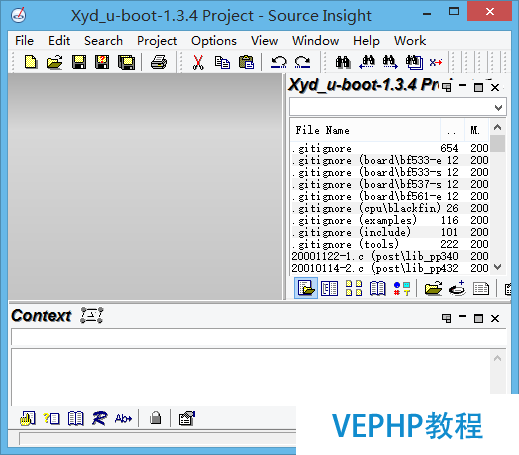This screenshot has width=519, height=455.
Task: Click the four-squares project view icon
Action: [354, 288]
